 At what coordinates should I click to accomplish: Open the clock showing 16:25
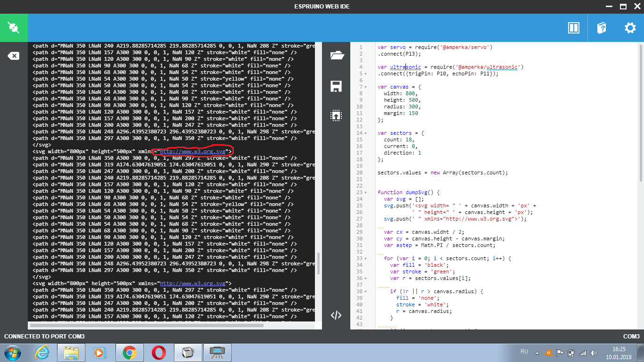pos(619,349)
